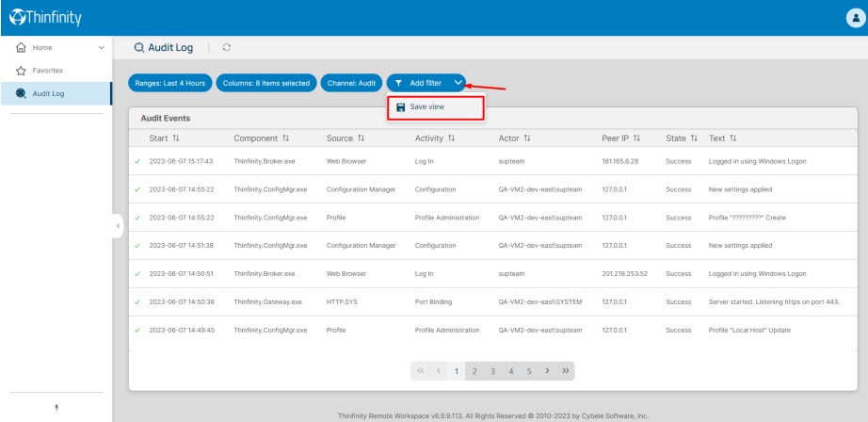The image size is (868, 422).
Task: Go to page 3 of results
Action: (493, 371)
